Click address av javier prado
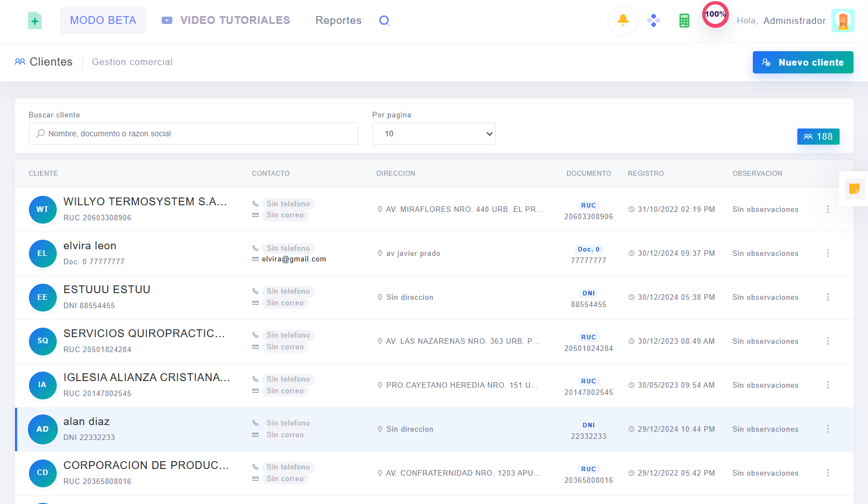This screenshot has width=868, height=504. [x=413, y=253]
